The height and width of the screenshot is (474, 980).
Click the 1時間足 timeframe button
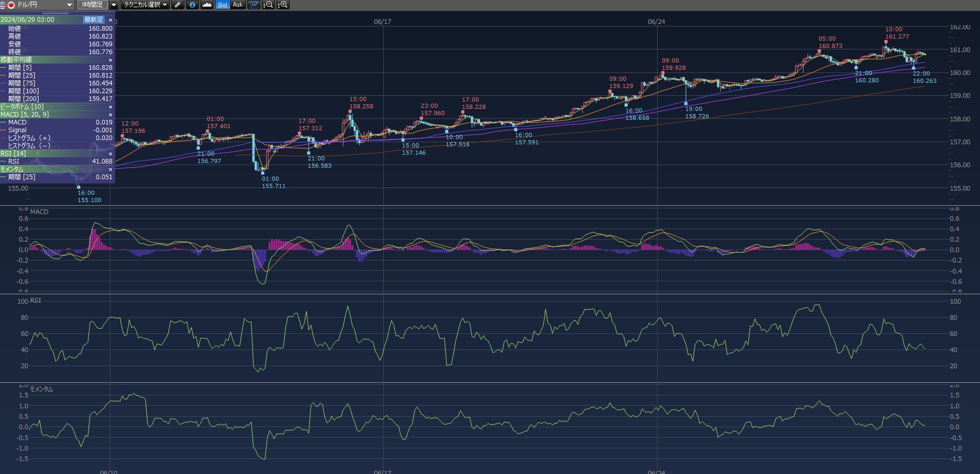tap(92, 5)
